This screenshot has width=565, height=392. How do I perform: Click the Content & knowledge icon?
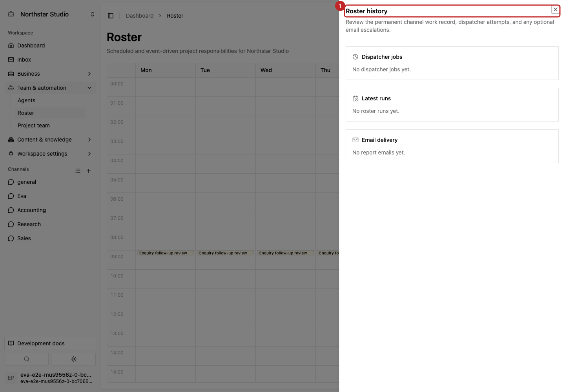tap(11, 140)
